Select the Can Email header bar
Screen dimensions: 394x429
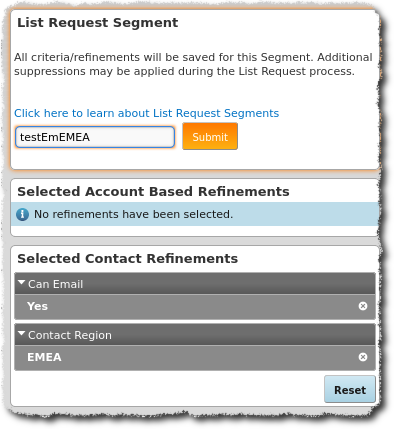tap(195, 283)
